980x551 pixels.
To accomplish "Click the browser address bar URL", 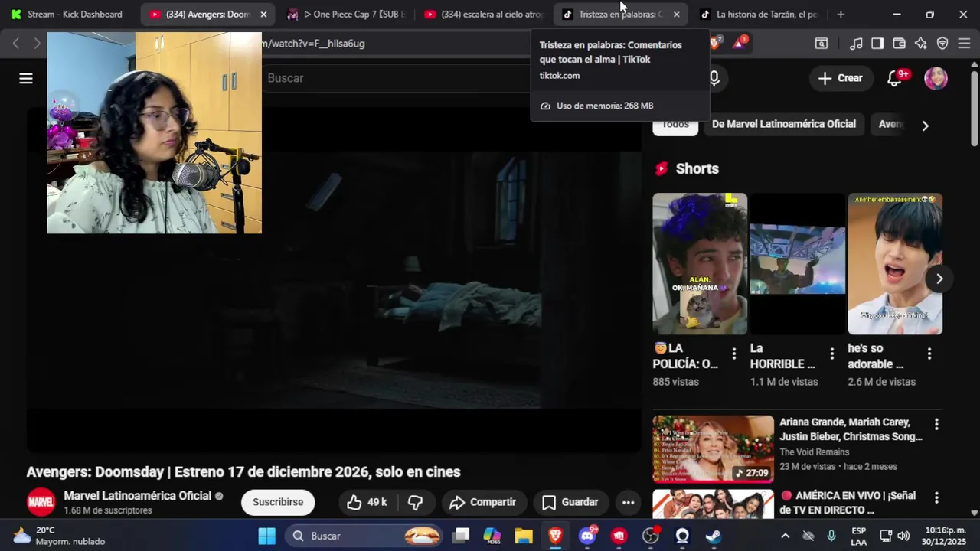I will pos(314,44).
